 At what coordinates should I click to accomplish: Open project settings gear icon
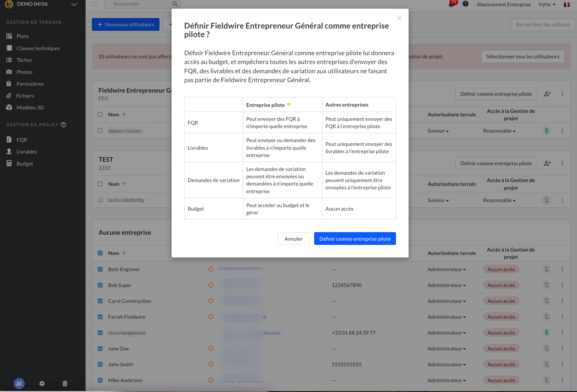[42, 384]
